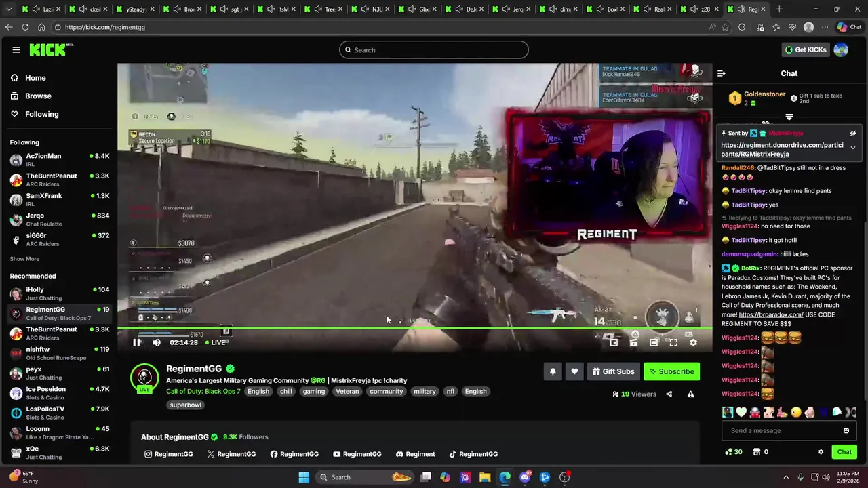Expand the gift leaderboard arrow

(789, 117)
